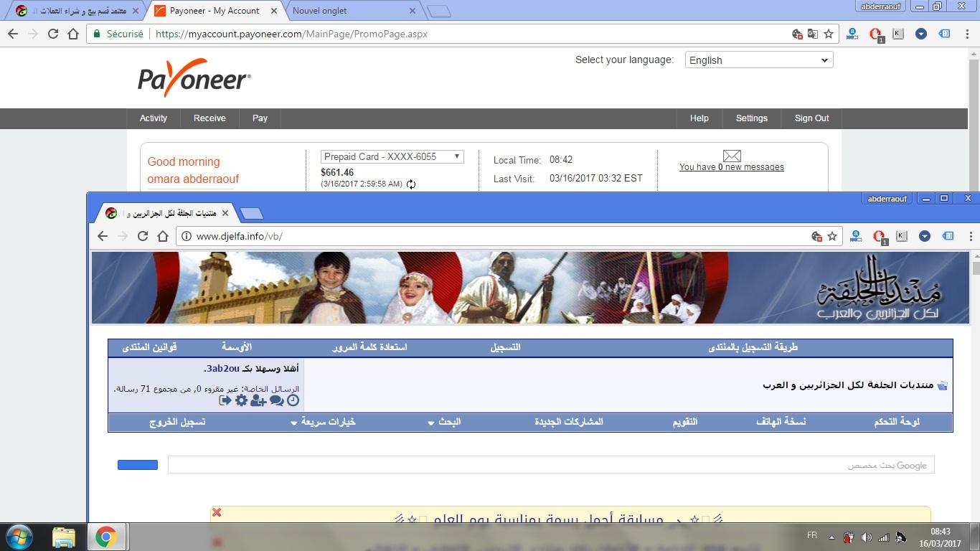
Task: Click the reload button in the Payoneer window
Action: click(52, 34)
